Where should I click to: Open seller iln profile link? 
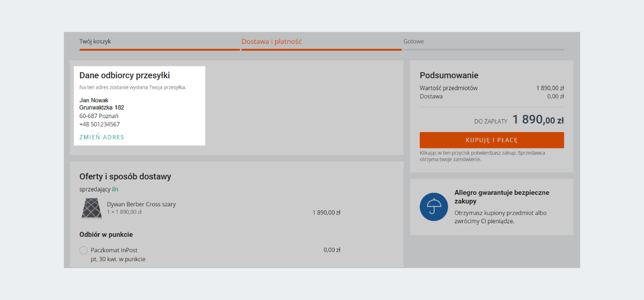[x=115, y=189]
